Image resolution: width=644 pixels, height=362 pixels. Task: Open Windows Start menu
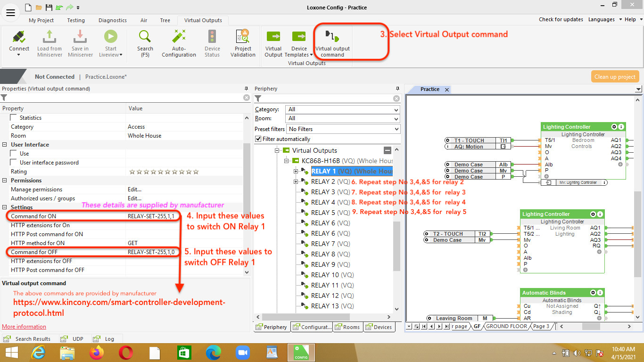point(11,353)
